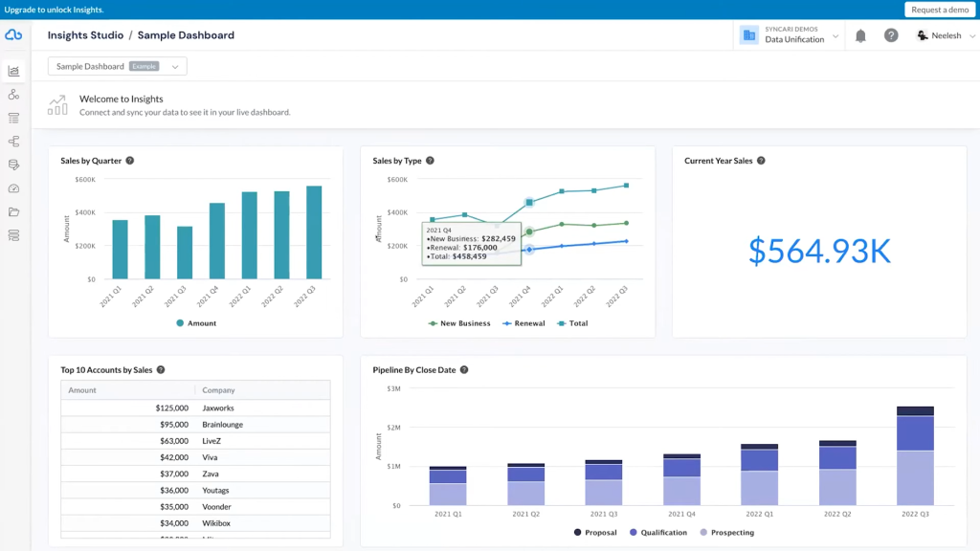
Task: Click the list icon in left sidebar
Action: click(13, 118)
